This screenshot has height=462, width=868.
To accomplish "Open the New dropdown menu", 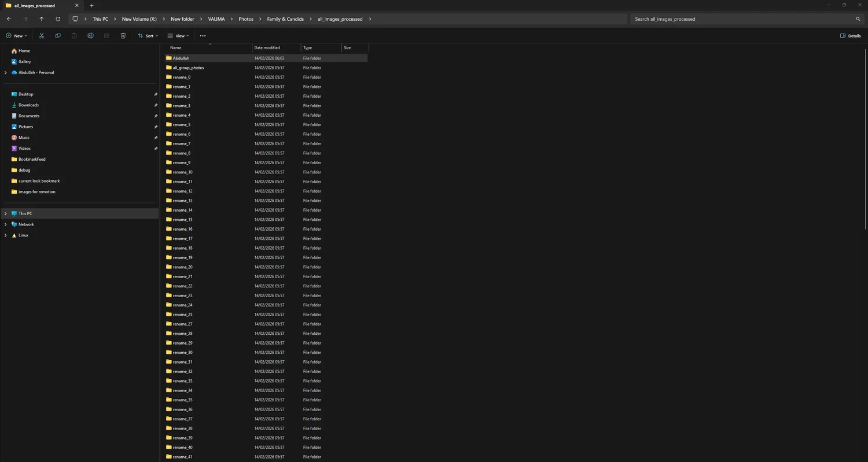I will (x=16, y=36).
